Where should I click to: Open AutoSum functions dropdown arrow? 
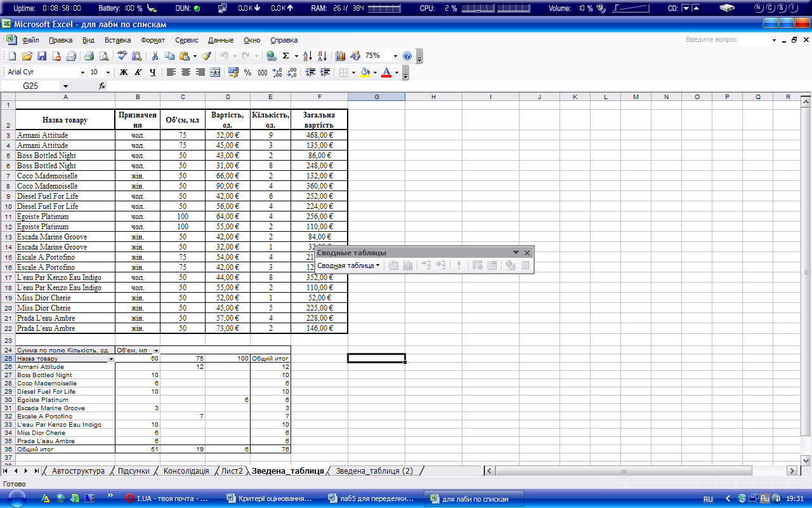[296, 56]
